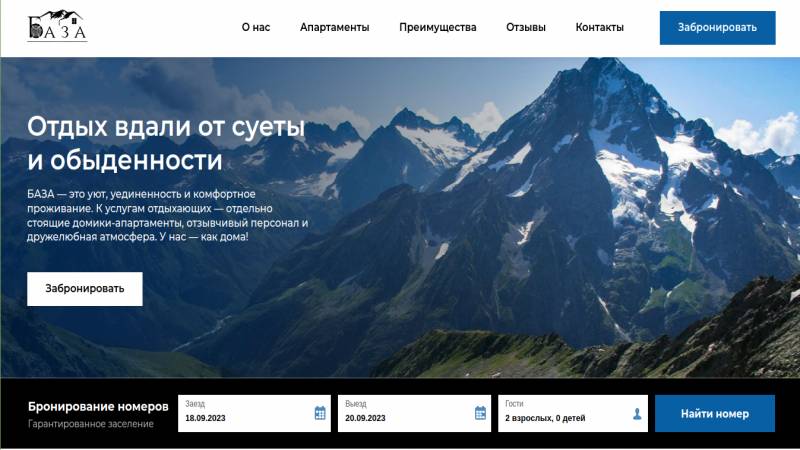Open the check-in calendar icon

click(320, 413)
